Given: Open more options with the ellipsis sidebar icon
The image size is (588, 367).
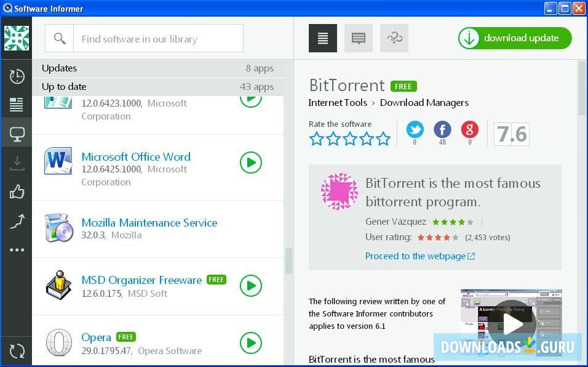Looking at the screenshot, I should tap(17, 249).
